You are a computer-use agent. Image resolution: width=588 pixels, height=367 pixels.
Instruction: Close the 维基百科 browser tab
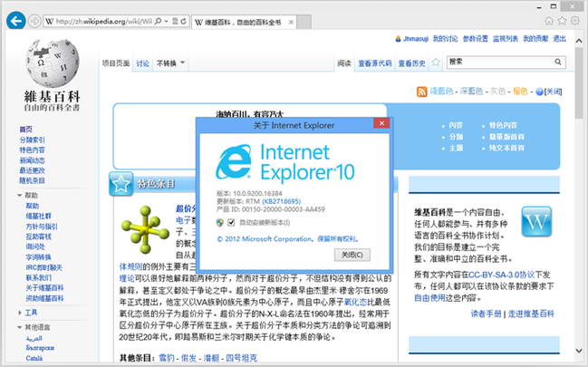point(291,22)
